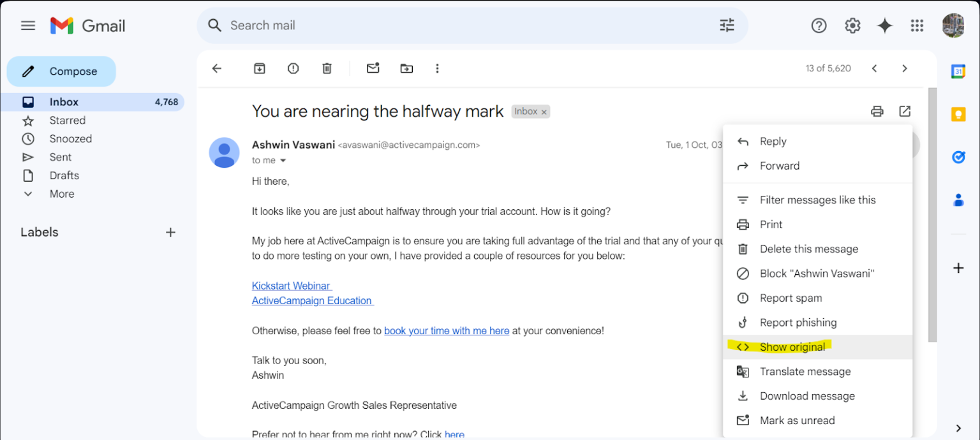Print all using the printer icon
This screenshot has width=980, height=440.
click(x=877, y=112)
